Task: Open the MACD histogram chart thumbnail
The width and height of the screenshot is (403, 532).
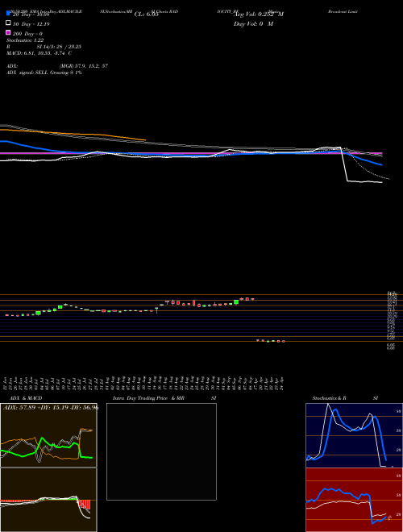Action: tap(48, 500)
